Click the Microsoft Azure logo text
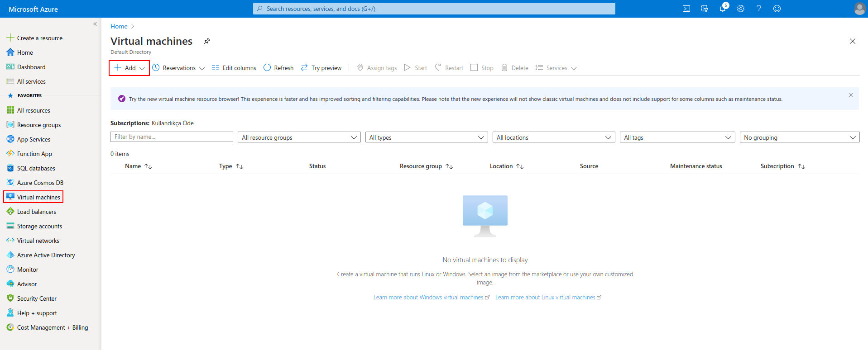Image resolution: width=868 pixels, height=350 pixels. [x=33, y=9]
